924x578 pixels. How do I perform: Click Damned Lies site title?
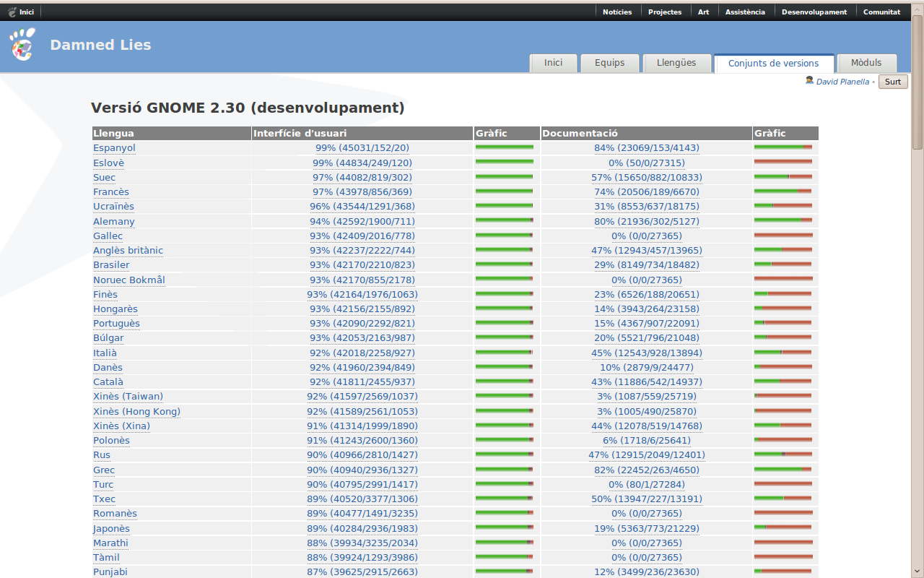tap(100, 45)
